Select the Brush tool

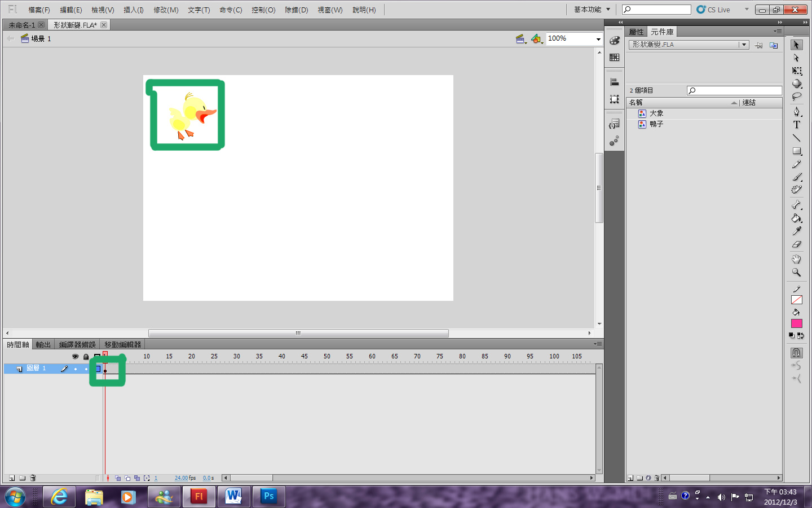pyautogui.click(x=796, y=177)
